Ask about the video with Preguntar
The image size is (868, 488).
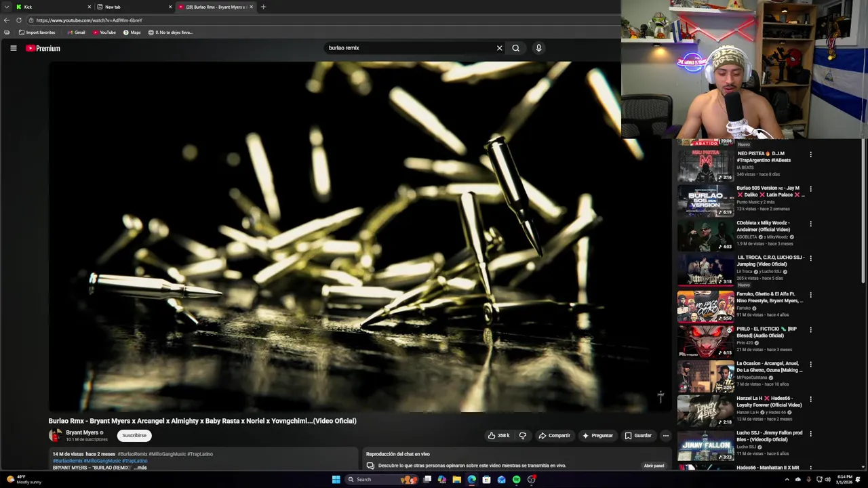pos(597,436)
